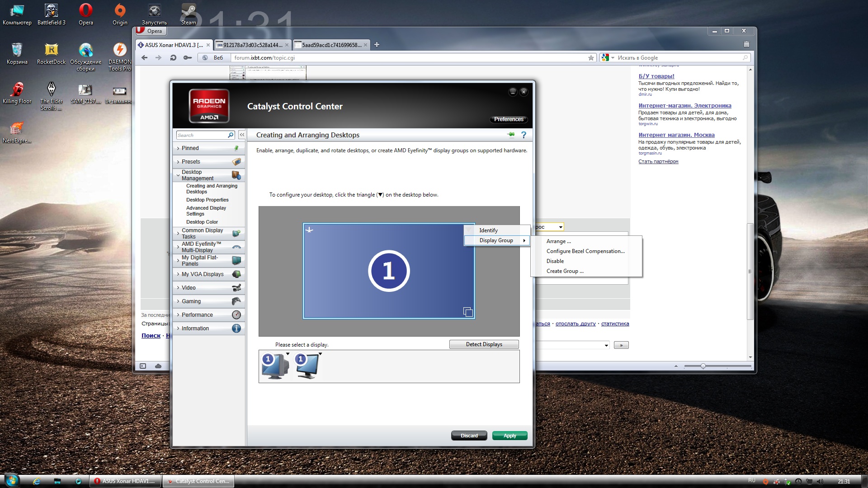The image size is (868, 488).
Task: Click the Discard button
Action: pos(469,436)
